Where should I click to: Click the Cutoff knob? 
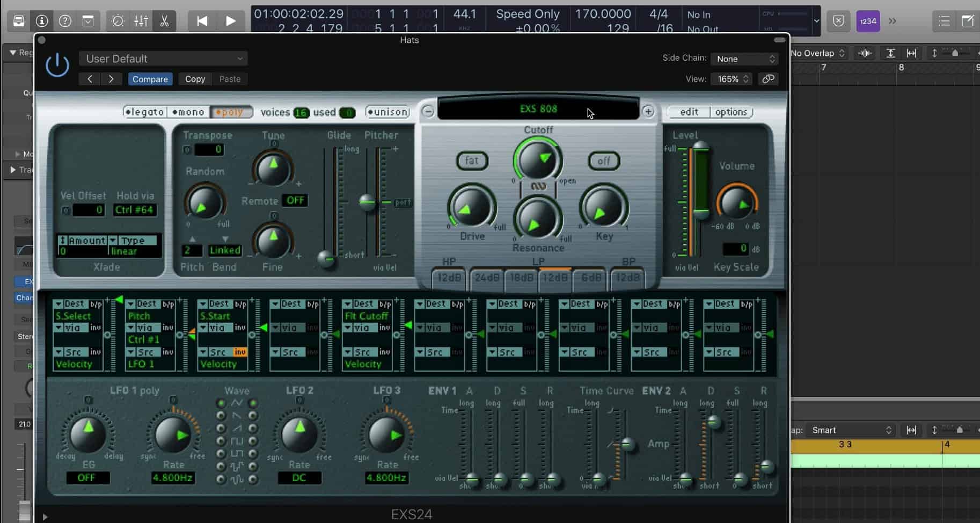pos(538,160)
